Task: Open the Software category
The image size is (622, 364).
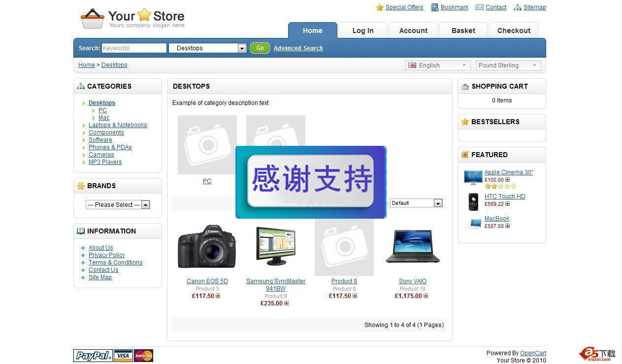Action: point(100,140)
